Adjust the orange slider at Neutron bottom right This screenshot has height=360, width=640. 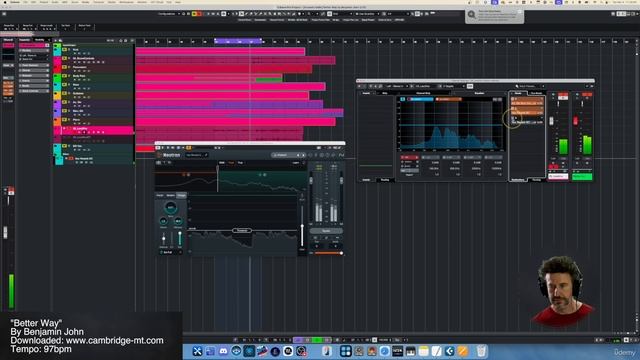point(328,253)
